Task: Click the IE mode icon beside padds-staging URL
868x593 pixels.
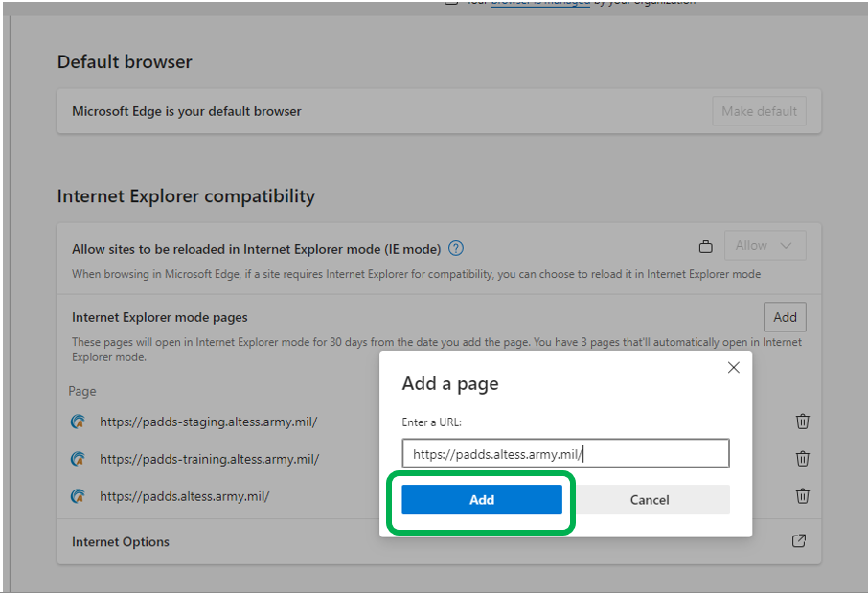Action: (x=79, y=422)
